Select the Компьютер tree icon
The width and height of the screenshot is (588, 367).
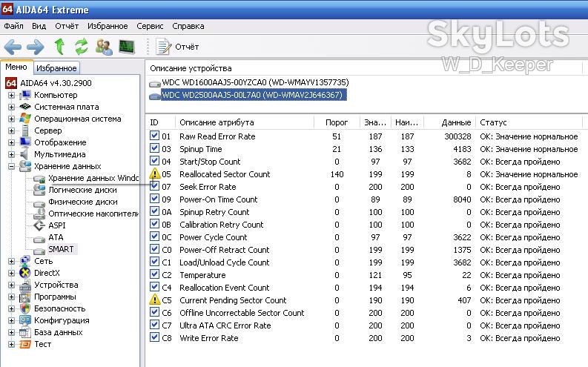[x=25, y=95]
